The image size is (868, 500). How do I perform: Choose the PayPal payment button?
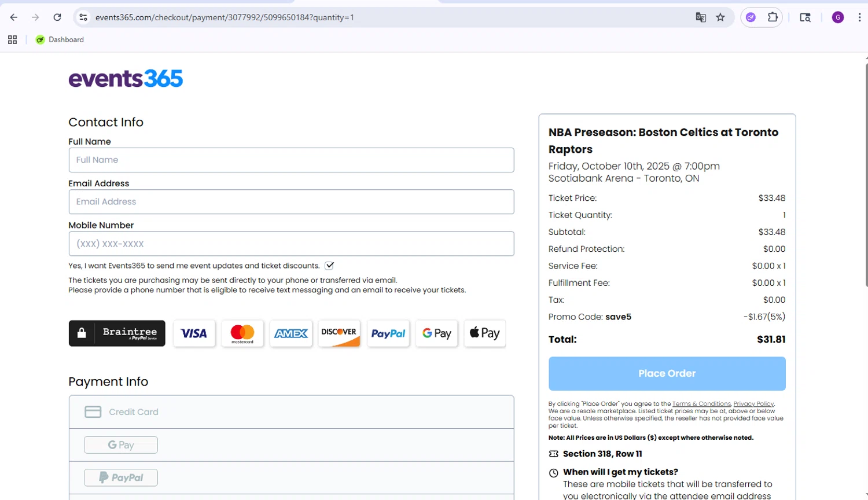121,477
